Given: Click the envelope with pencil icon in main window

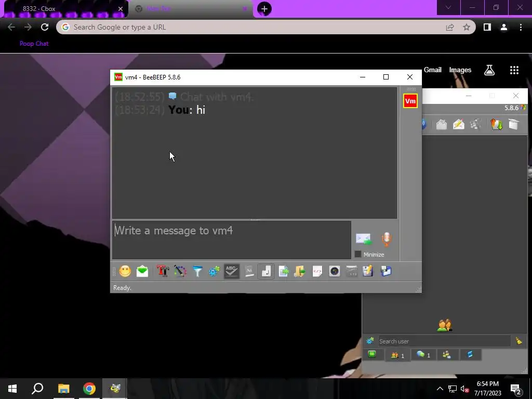Looking at the screenshot, I should tap(458, 124).
